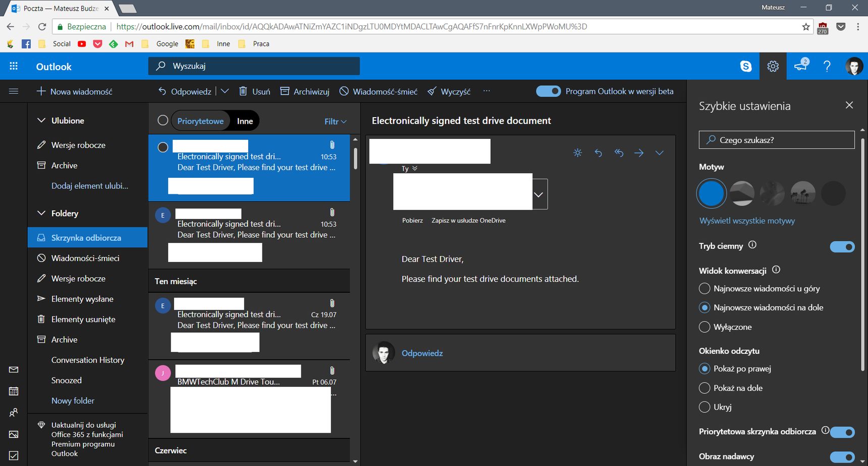Open the Filtr dropdown
868x466 pixels.
point(335,121)
